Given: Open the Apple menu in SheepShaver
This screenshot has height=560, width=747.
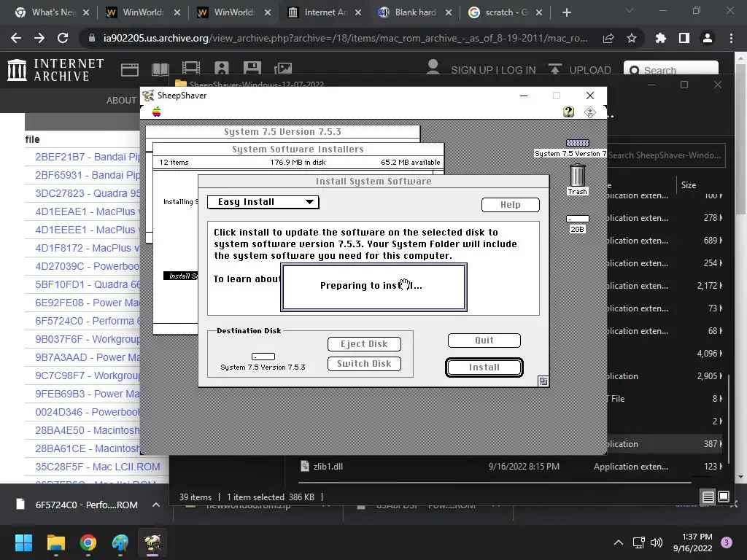Looking at the screenshot, I should pyautogui.click(x=156, y=112).
